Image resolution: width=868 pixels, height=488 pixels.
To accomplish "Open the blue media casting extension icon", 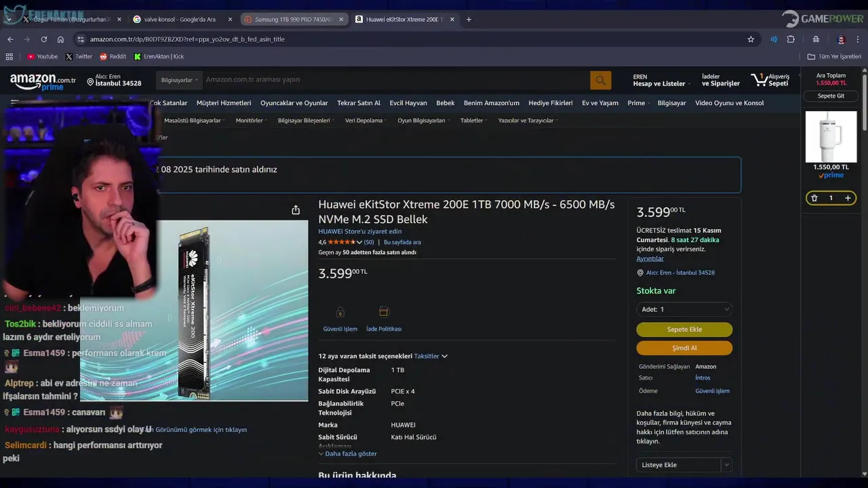I will tap(774, 39).
